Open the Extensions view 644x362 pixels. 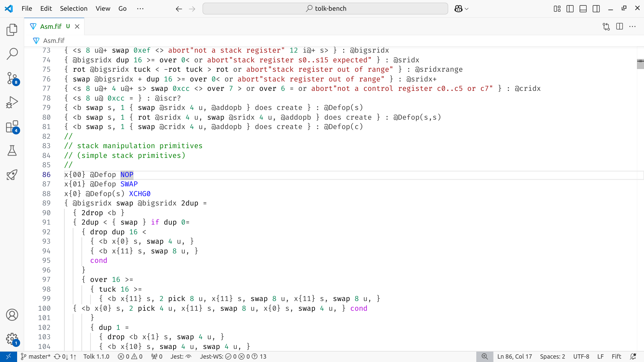(x=12, y=127)
